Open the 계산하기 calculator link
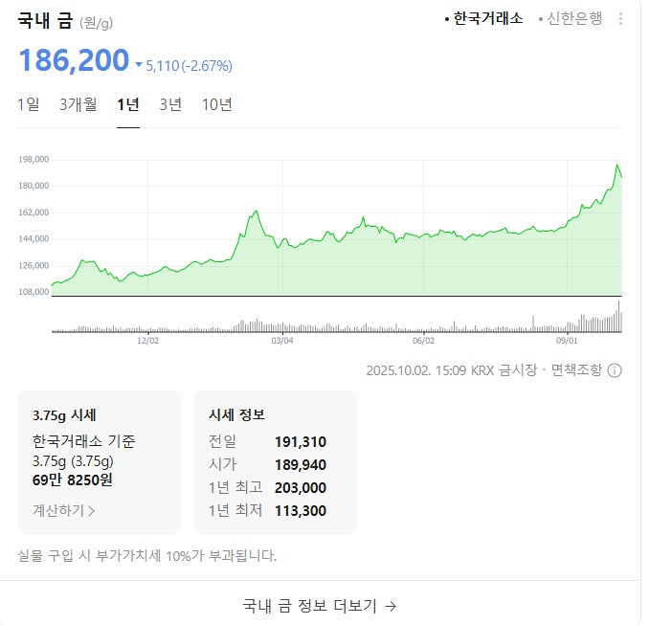Screen dimensions: 672x625 64,510
